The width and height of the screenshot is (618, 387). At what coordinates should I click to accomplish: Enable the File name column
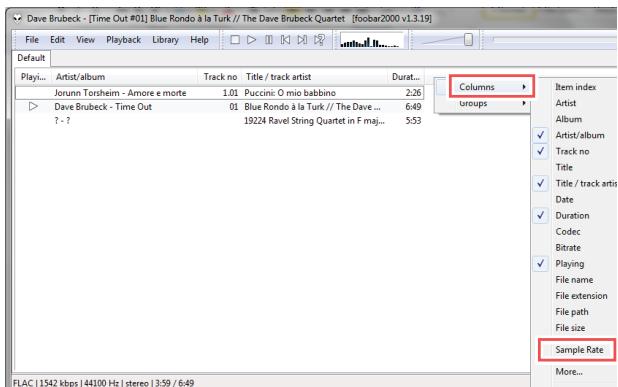(575, 280)
